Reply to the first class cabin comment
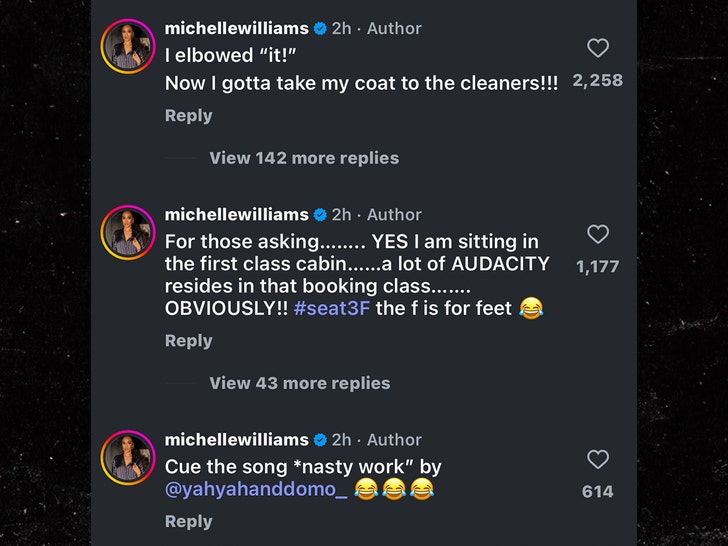728x546 pixels. (x=188, y=341)
